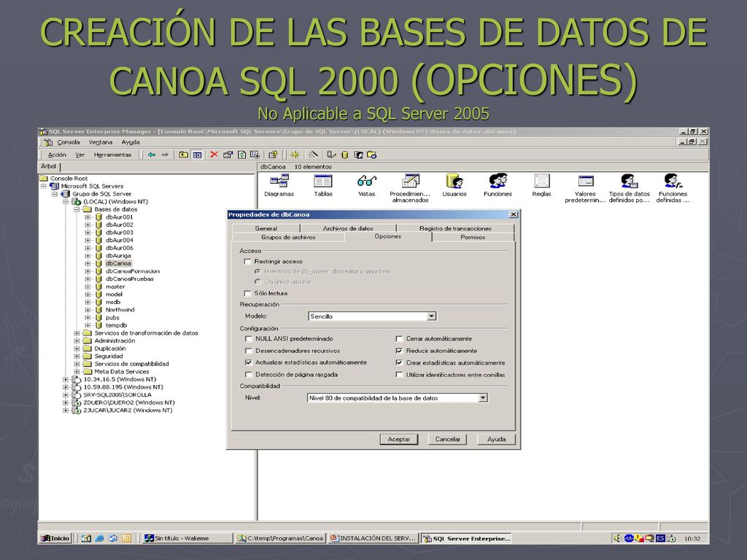Open the Nivel compatibility dropdown
Image resolution: width=747 pixels, height=560 pixels.
[x=483, y=397]
